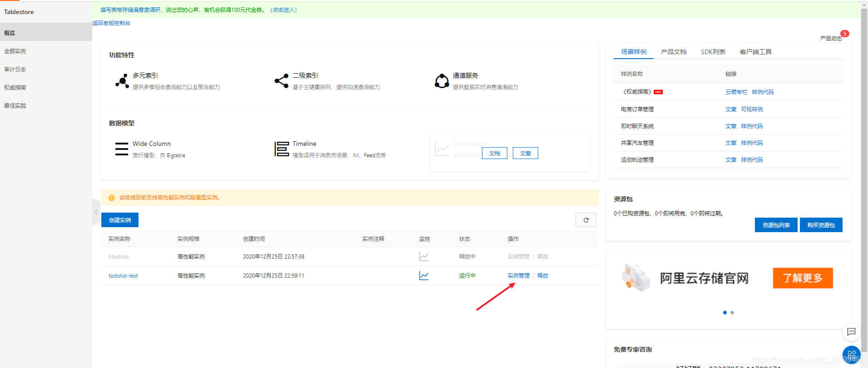868x368 pixels.
Task: Open the survey link (点击进入)
Action: point(283,10)
